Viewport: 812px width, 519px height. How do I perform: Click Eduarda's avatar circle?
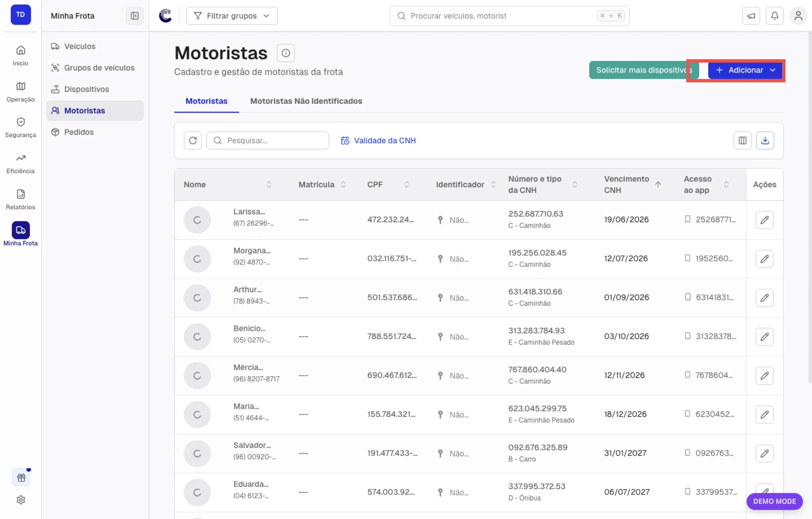coord(197,492)
